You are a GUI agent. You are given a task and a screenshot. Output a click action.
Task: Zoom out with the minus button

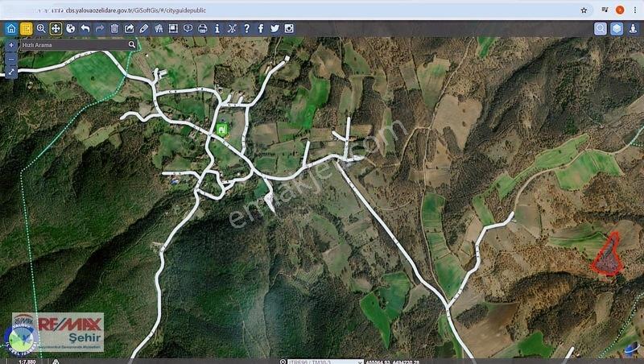pos(11,59)
